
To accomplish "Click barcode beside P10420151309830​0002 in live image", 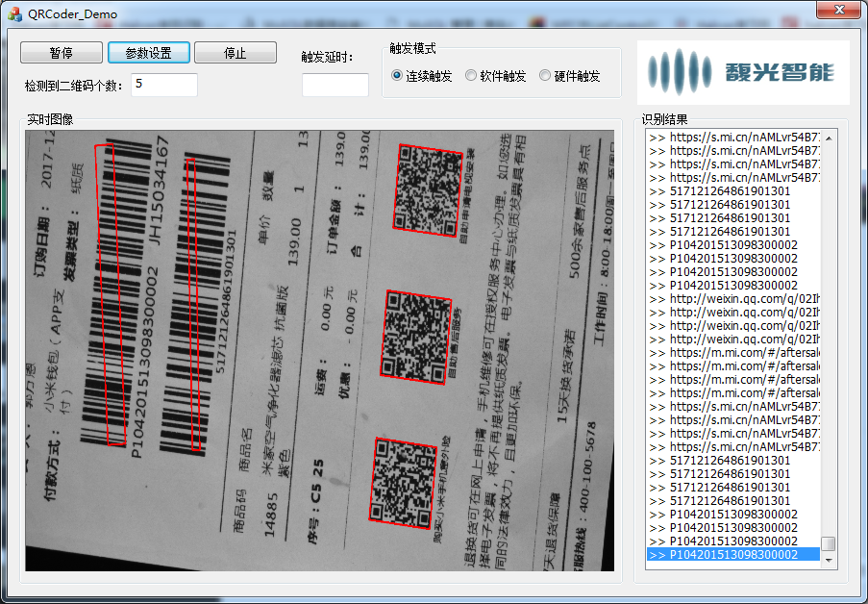I will click(116, 293).
